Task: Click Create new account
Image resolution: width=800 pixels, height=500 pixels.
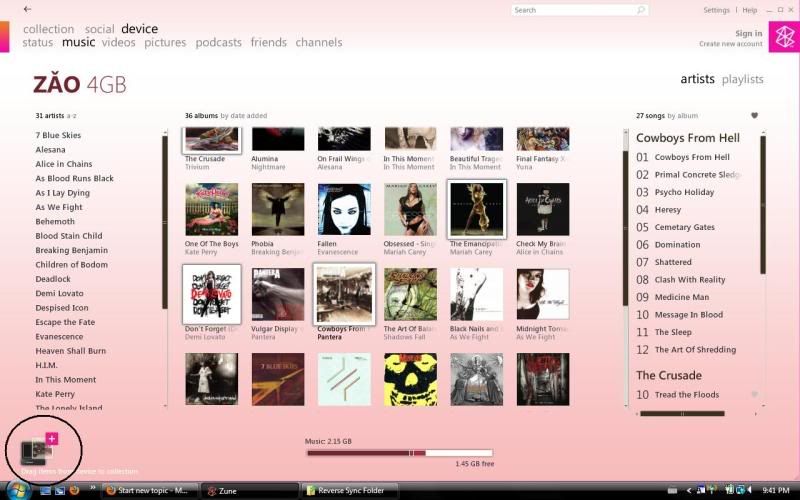Action: (x=731, y=44)
